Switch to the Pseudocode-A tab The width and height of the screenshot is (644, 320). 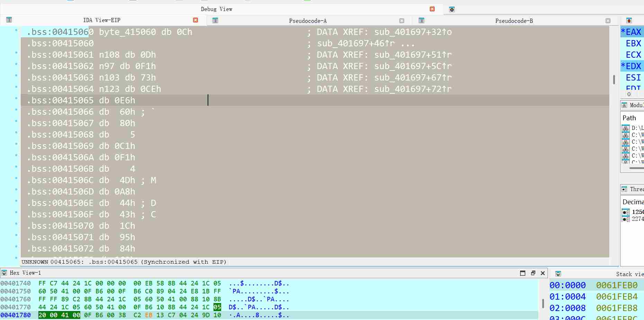point(308,21)
